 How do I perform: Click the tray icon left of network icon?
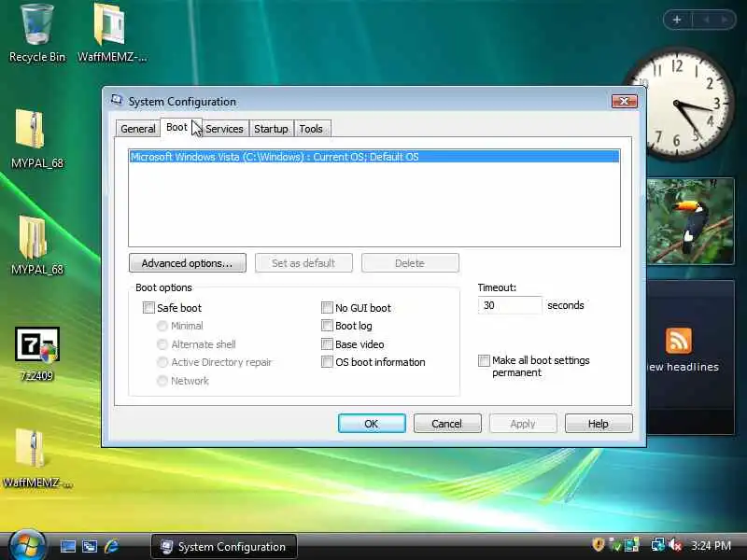click(x=632, y=544)
